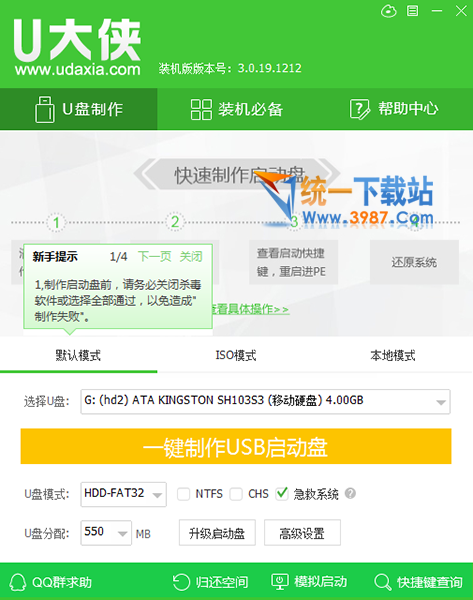Enable the NTFS checkbox
This screenshot has width=473, height=600.
183,494
